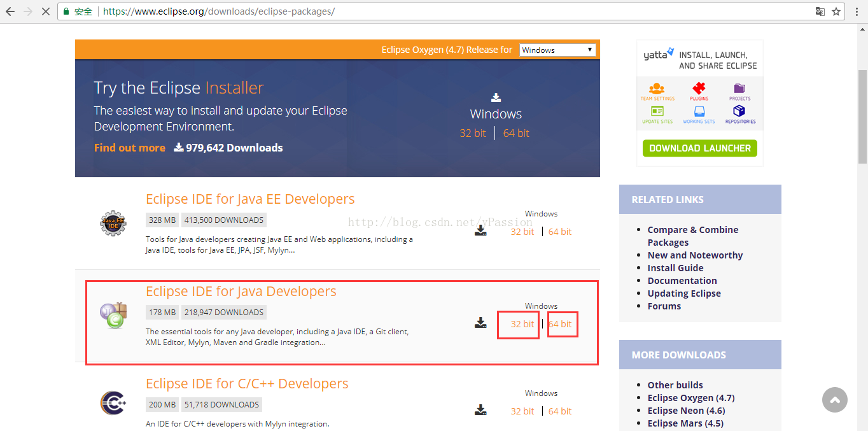Click the 51,718 DOWNLOADS badge
This screenshot has height=431, width=868.
(x=221, y=405)
